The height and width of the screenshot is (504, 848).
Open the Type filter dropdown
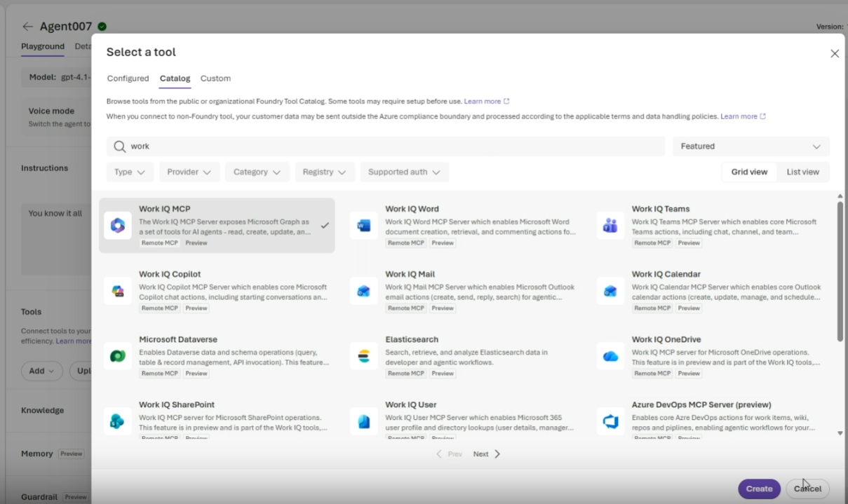pos(130,172)
